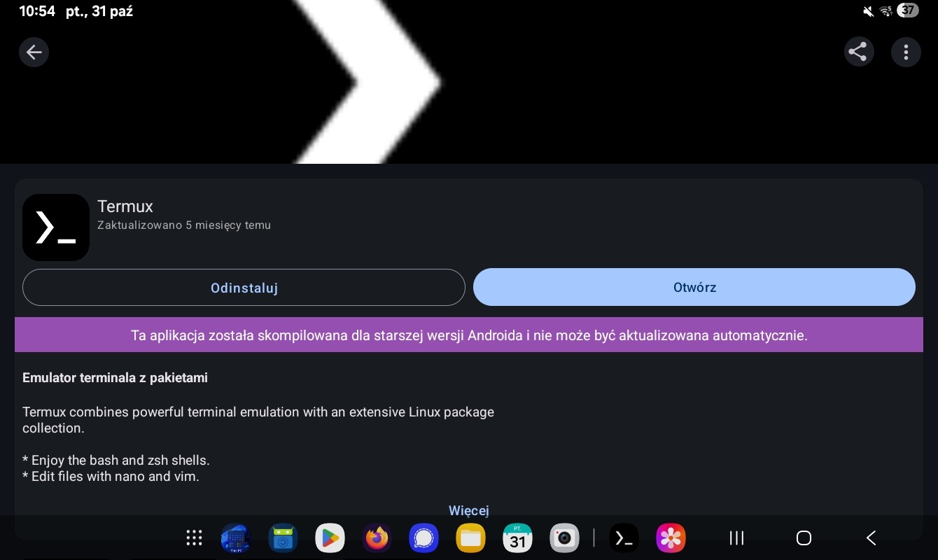The height and width of the screenshot is (560, 938).
Task: Open the Gallery flower icon in taskbar
Action: (671, 538)
